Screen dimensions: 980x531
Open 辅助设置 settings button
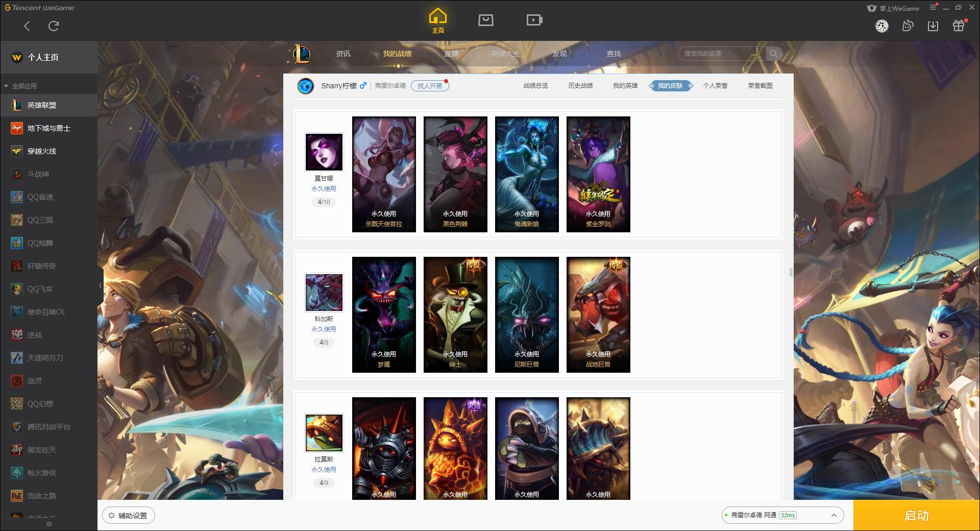tap(129, 516)
